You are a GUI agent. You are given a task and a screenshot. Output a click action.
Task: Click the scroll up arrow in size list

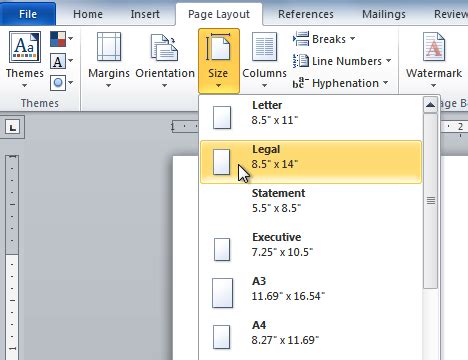pyautogui.click(x=431, y=105)
